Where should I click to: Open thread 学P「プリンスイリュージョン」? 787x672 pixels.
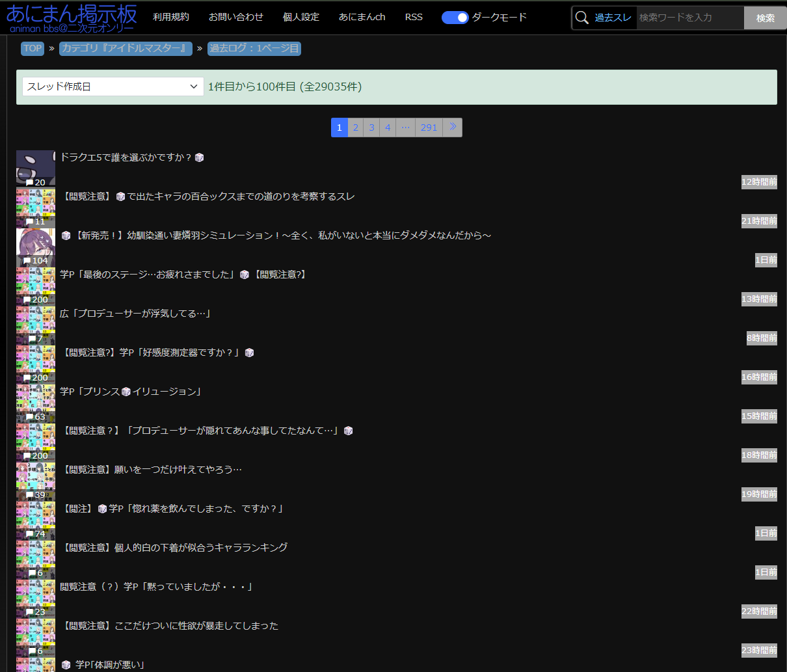click(131, 392)
